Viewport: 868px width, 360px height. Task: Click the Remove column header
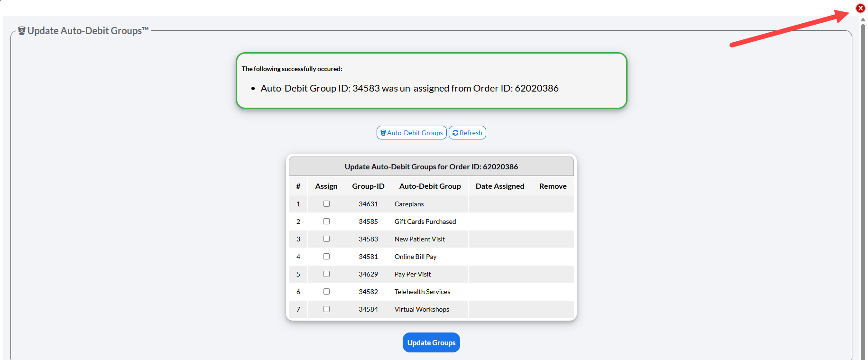553,186
